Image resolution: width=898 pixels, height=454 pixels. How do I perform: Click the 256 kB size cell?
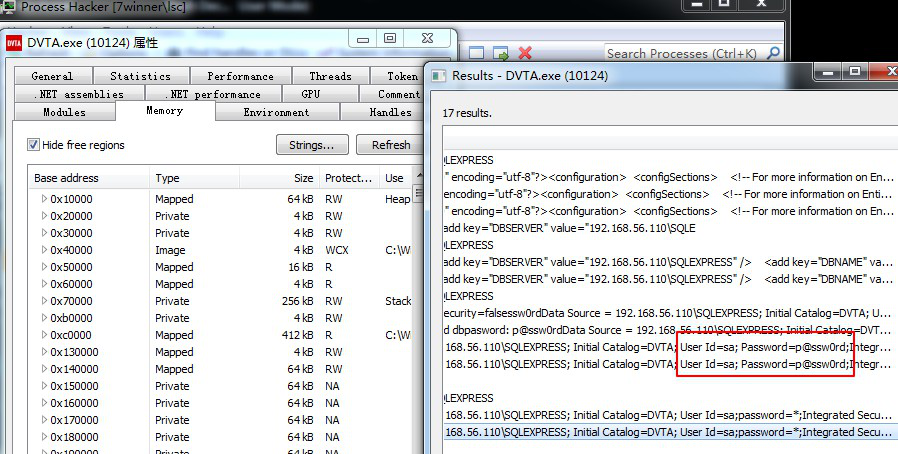pyautogui.click(x=297, y=301)
